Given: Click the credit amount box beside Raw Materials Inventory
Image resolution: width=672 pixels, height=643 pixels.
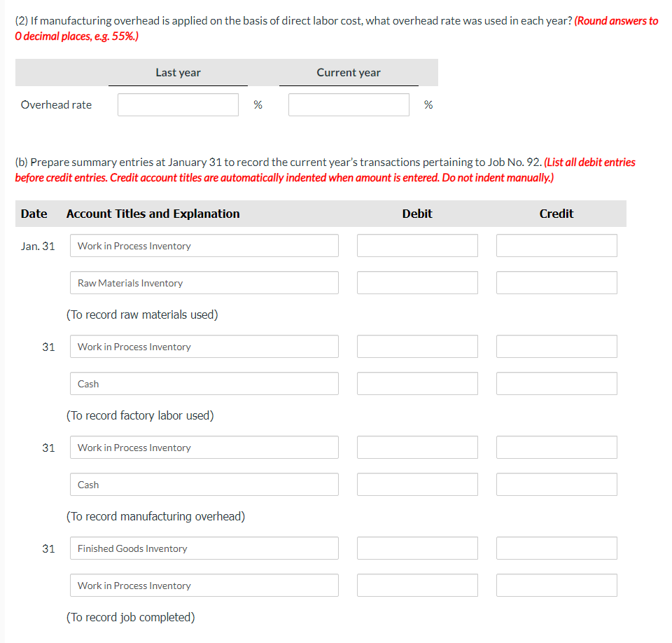Looking at the screenshot, I should (556, 282).
